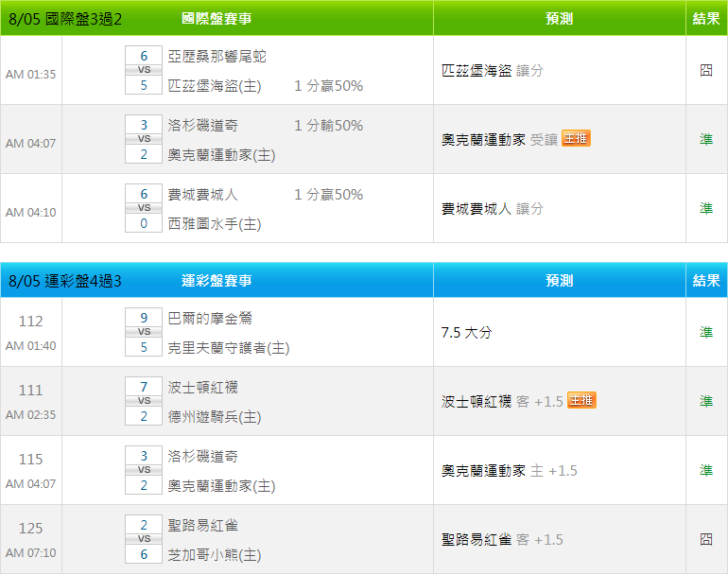Click the 準 result for 費城費城人 讓分

[x=706, y=208]
